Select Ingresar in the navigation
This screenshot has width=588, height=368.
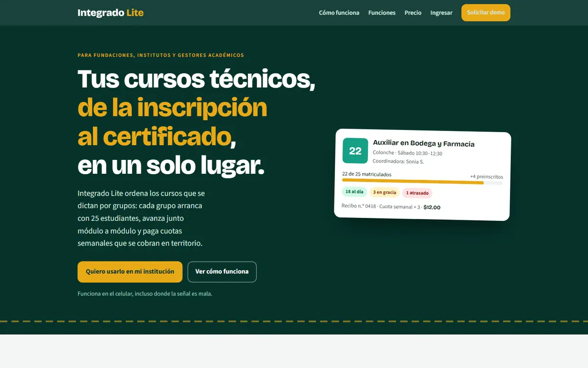(441, 13)
